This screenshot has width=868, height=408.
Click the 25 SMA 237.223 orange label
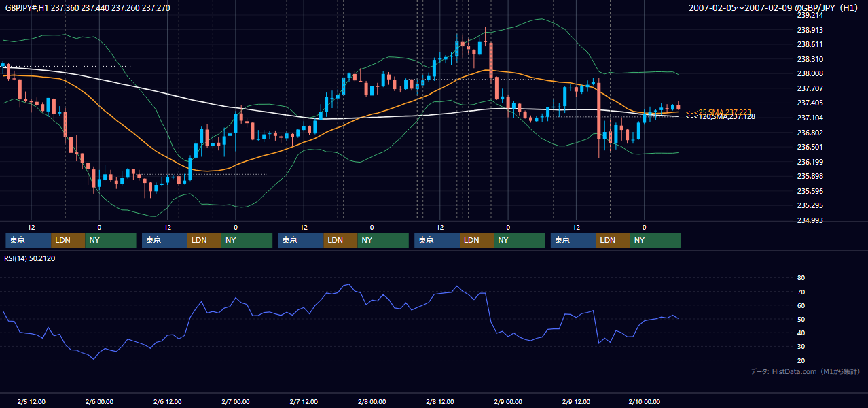[x=719, y=112]
